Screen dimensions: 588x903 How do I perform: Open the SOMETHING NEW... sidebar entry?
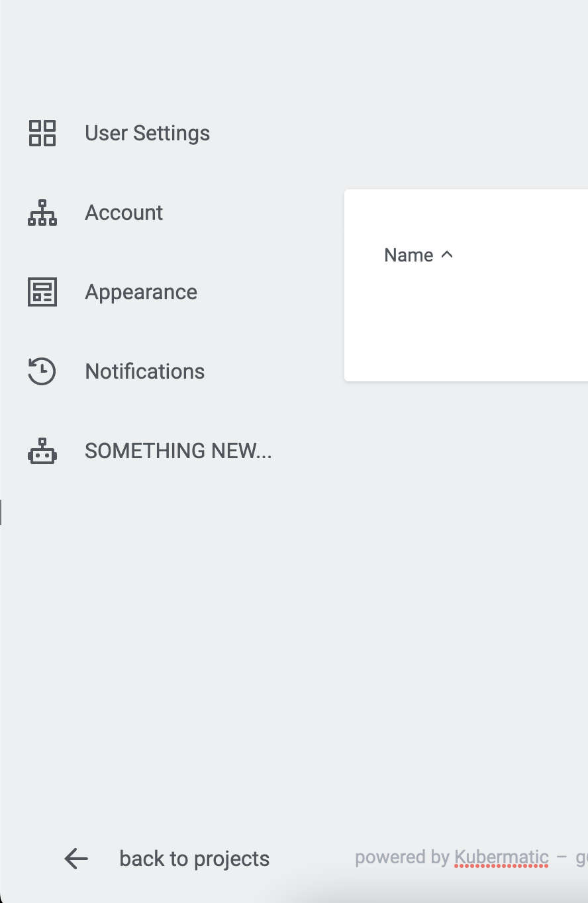point(177,451)
